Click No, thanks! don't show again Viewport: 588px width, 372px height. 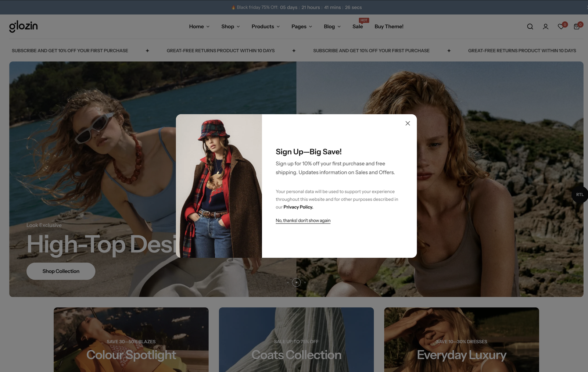point(303,221)
